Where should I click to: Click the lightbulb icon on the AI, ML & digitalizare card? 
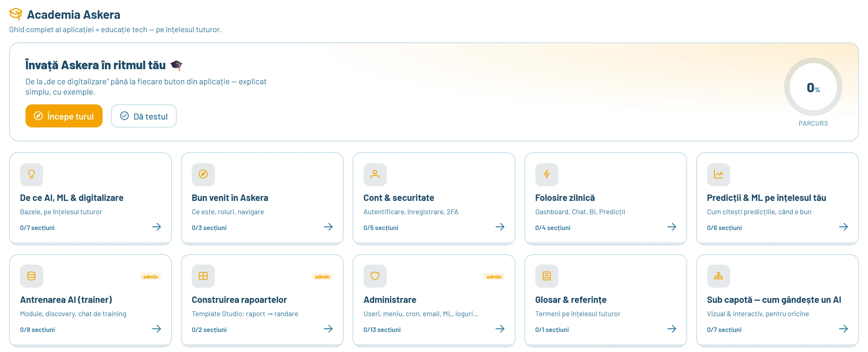pos(31,174)
